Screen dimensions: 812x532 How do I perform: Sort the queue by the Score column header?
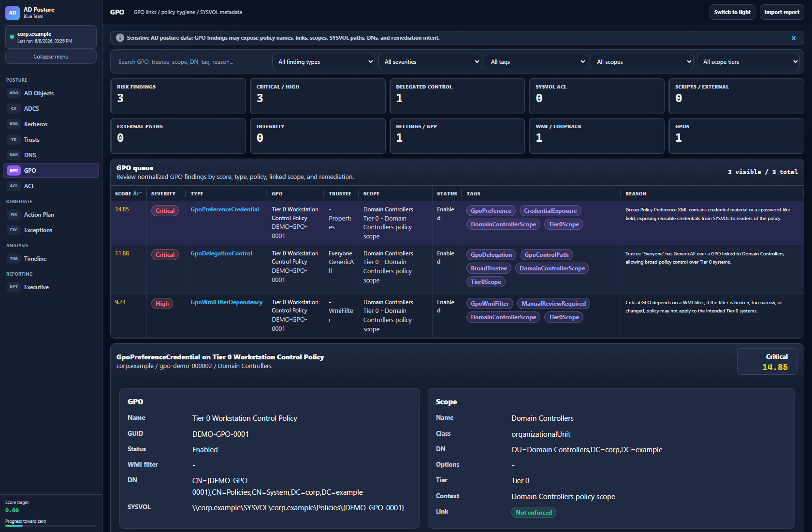[x=128, y=193]
